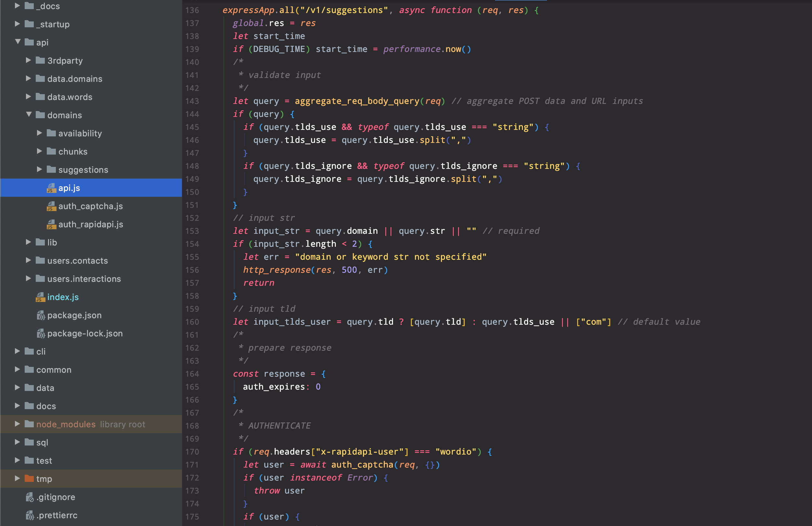Click the auth_captcha.js file icon
The width and height of the screenshot is (812, 526).
coord(51,206)
